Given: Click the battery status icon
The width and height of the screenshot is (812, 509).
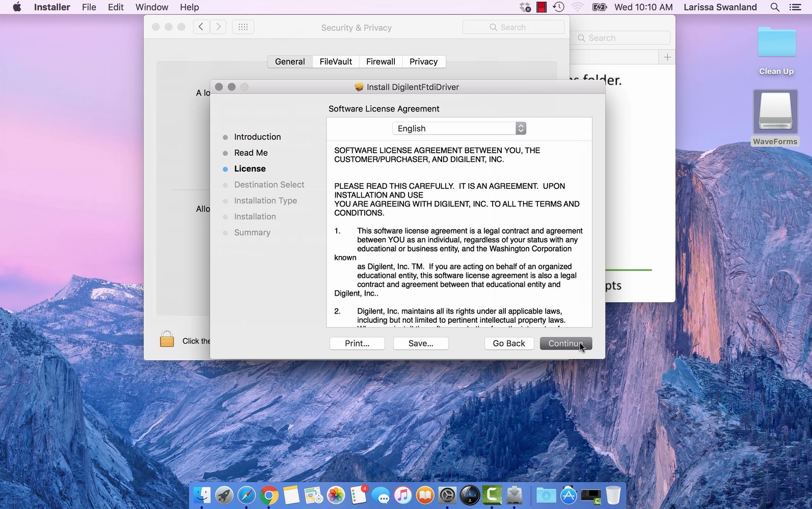Looking at the screenshot, I should click(x=600, y=7).
